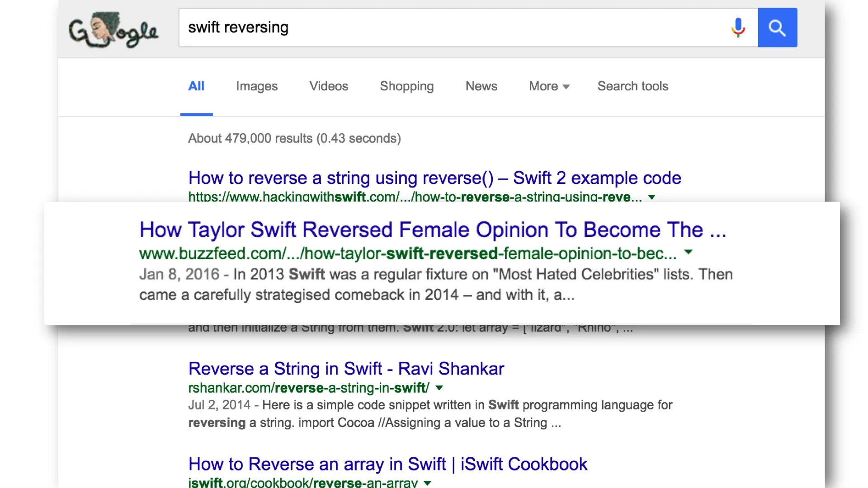This screenshot has width=868, height=488.
Task: Open Reverse a String in Swift - Ravi Shankar
Action: pyautogui.click(x=346, y=369)
